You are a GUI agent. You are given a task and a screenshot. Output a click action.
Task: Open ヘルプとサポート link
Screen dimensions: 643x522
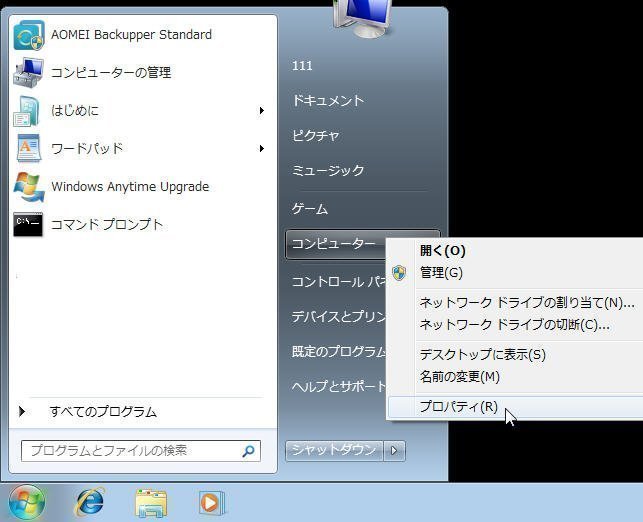pos(339,386)
